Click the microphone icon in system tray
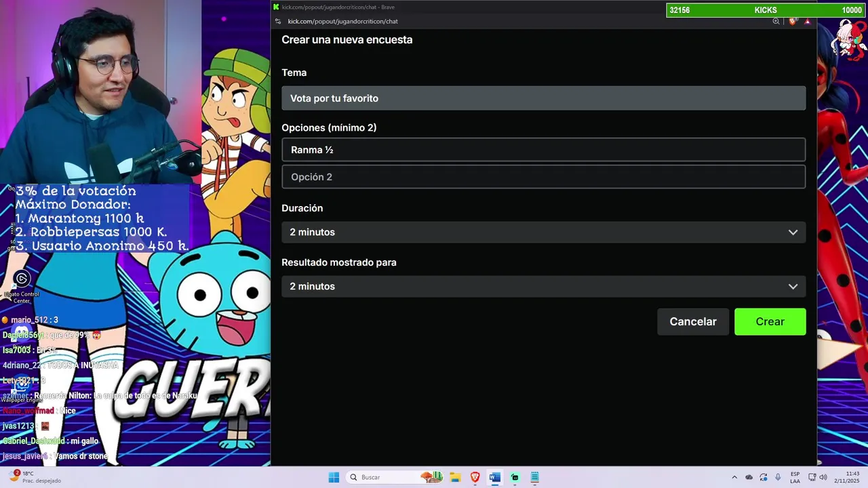This screenshot has width=868, height=488. (x=778, y=477)
